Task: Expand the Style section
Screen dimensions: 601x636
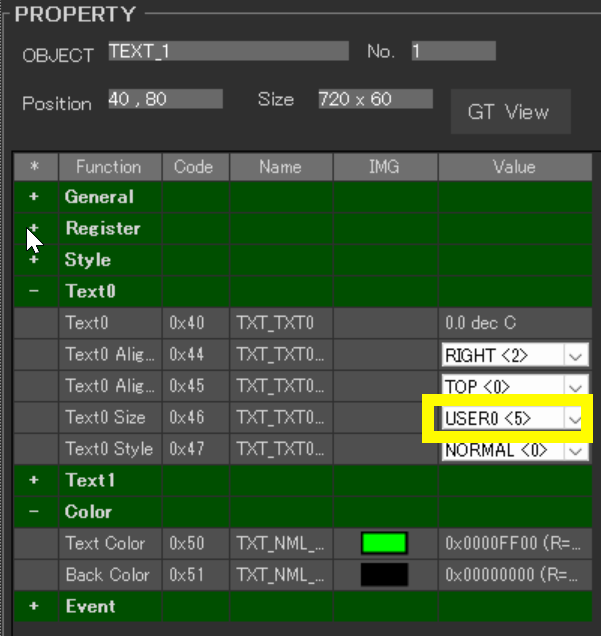Action: [x=35, y=260]
